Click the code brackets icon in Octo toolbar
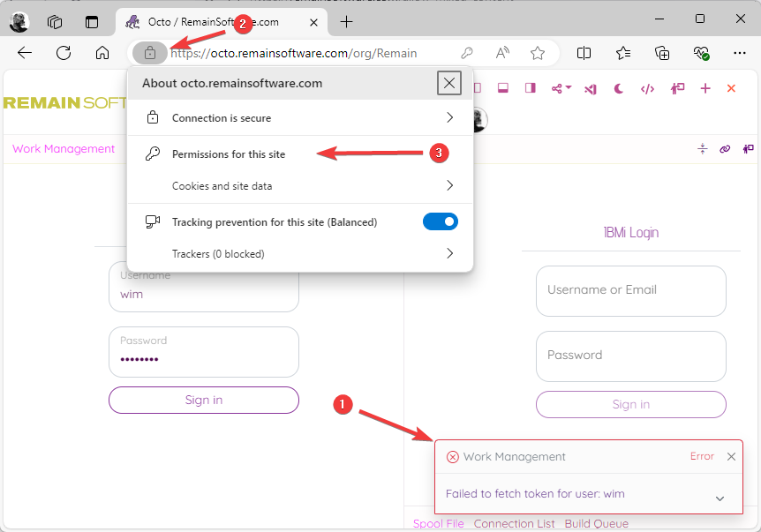Viewport: 761px width, 532px height. coord(647,89)
